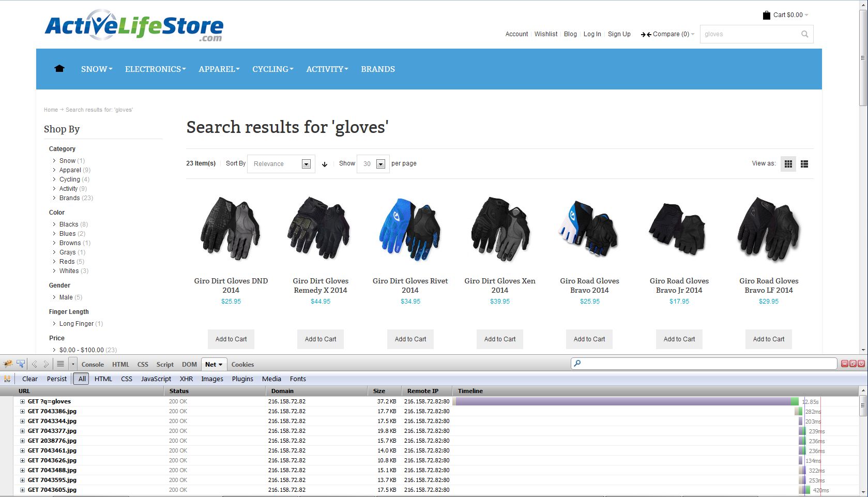Screen dimensions: 868x497
Task: Filter Net requests by JavaScript
Action: coord(156,379)
